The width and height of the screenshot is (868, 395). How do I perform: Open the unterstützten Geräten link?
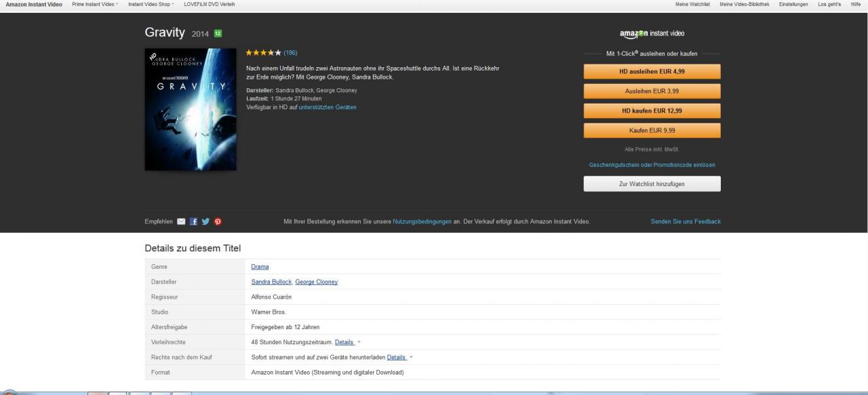[328, 107]
